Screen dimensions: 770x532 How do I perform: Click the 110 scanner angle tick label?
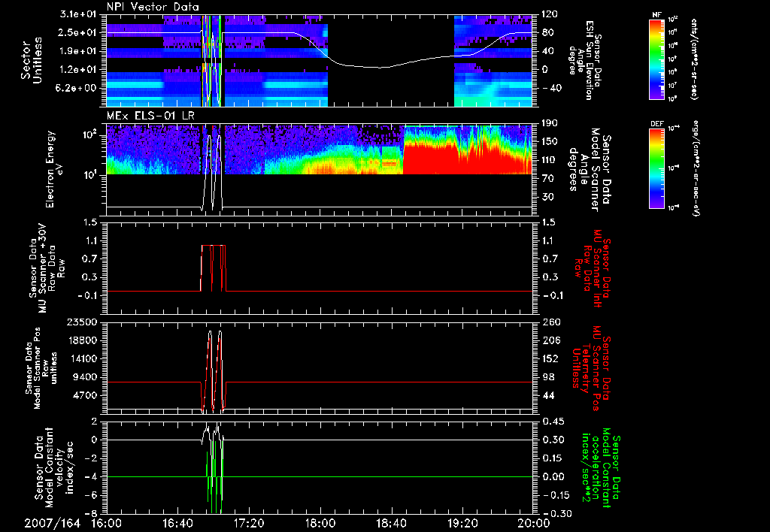click(x=550, y=160)
